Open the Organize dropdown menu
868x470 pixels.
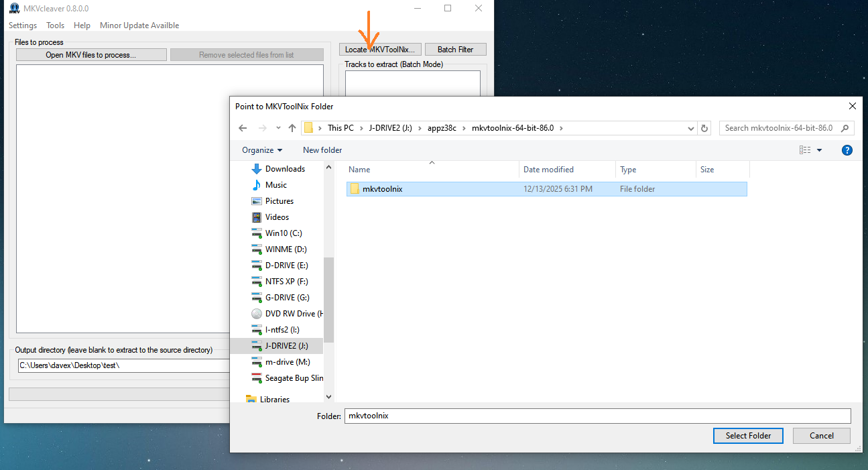[262, 150]
